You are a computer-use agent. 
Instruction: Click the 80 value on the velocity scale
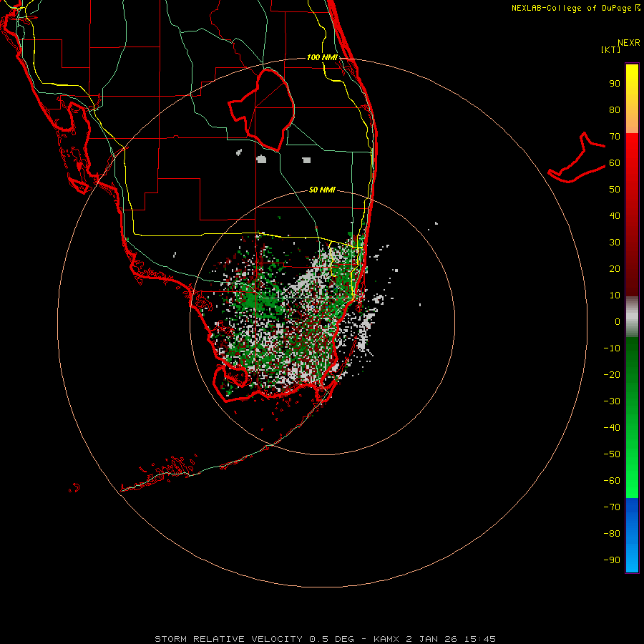(615, 110)
